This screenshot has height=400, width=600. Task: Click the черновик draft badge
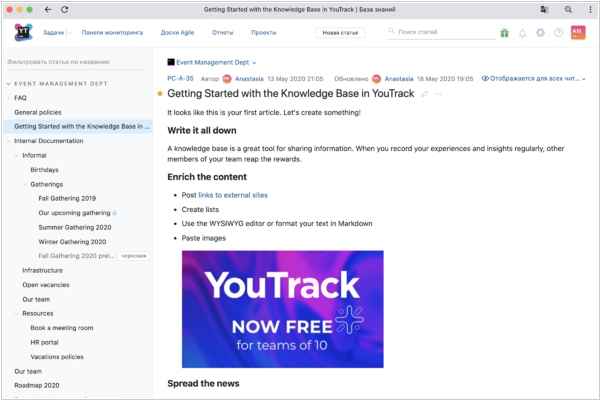134,256
